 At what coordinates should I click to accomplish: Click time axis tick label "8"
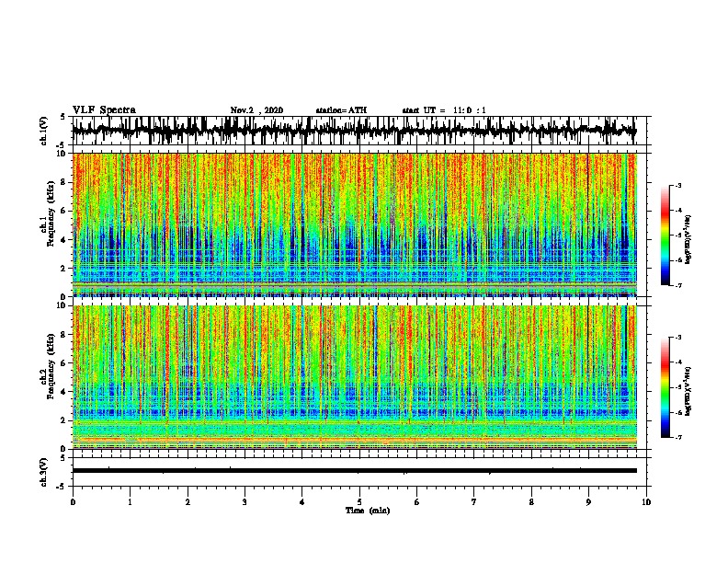tap(531, 502)
